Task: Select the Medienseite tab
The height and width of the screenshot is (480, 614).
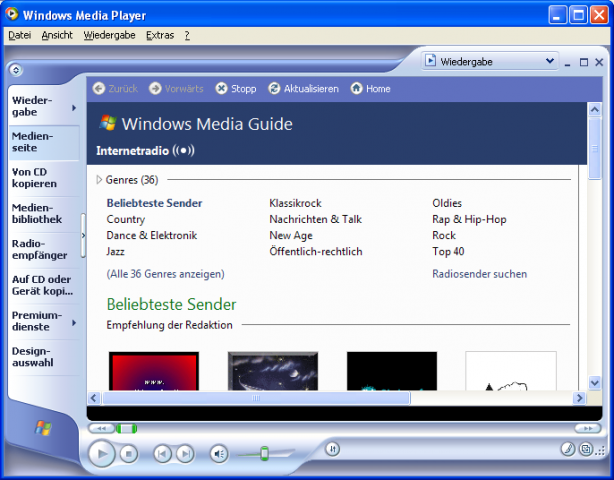Action: point(44,142)
